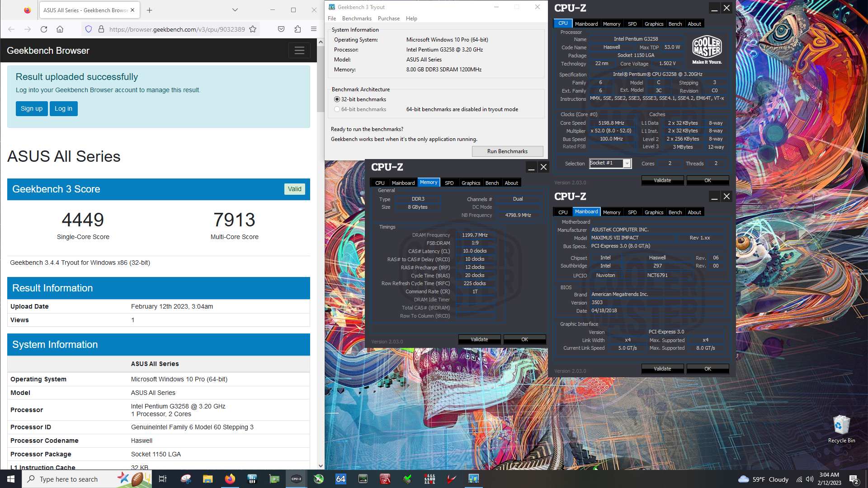This screenshot has width=868, height=488.
Task: Close the ASUS All Series browser tab
Action: coord(132,10)
